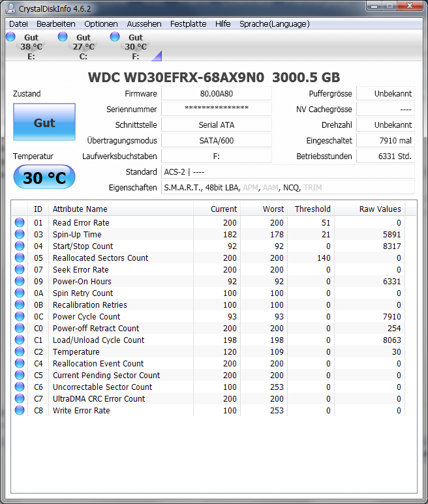The image size is (428, 504).
Task: Click the masked Seriennummer field
Action: [x=217, y=109]
